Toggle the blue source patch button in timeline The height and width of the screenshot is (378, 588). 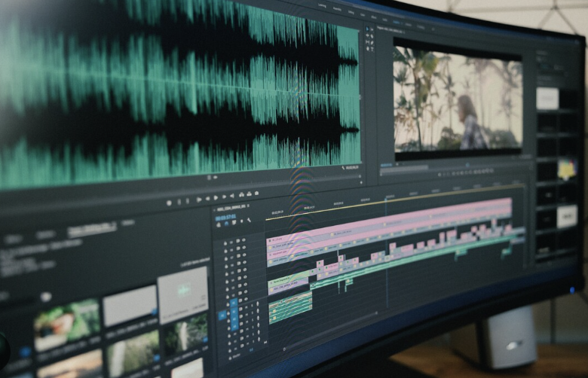[222, 315]
